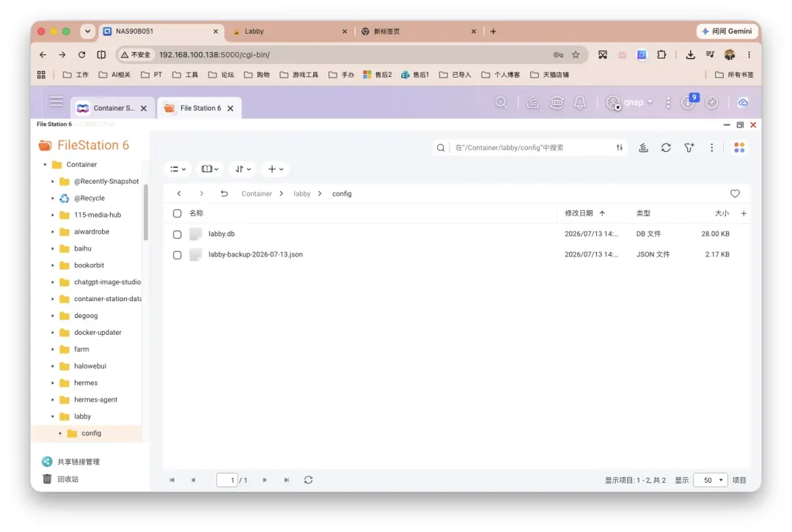
Task: Go to parent folder arrow in breadcrumb
Action: tap(224, 193)
